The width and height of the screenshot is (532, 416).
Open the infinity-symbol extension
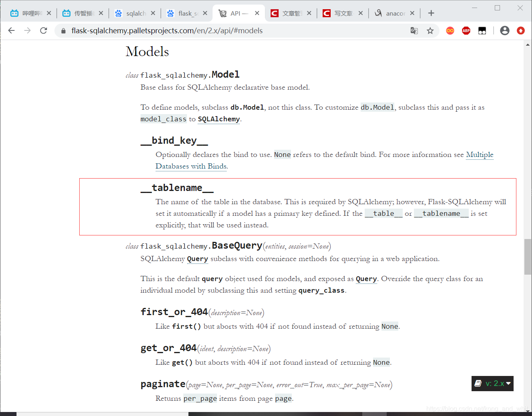(x=450, y=30)
